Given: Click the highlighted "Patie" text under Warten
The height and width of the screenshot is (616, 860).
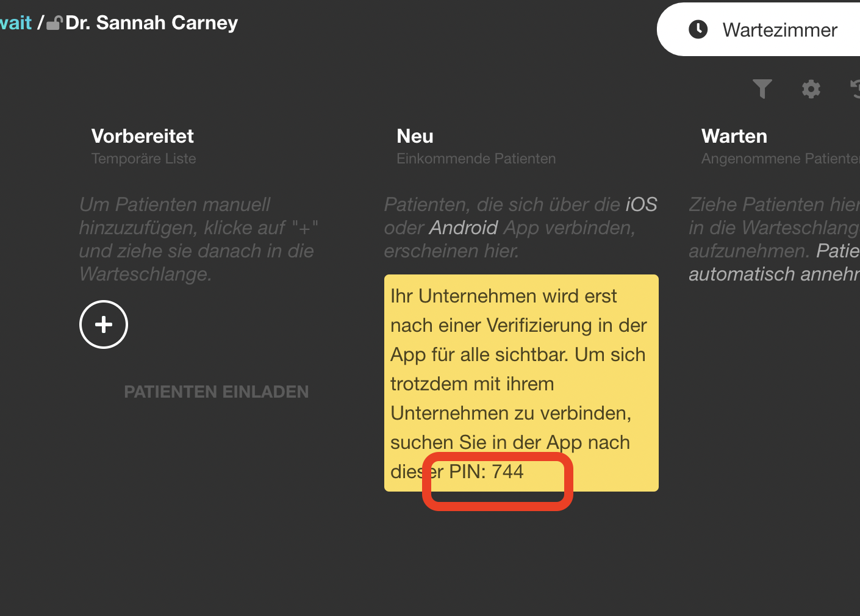Looking at the screenshot, I should click(837, 251).
